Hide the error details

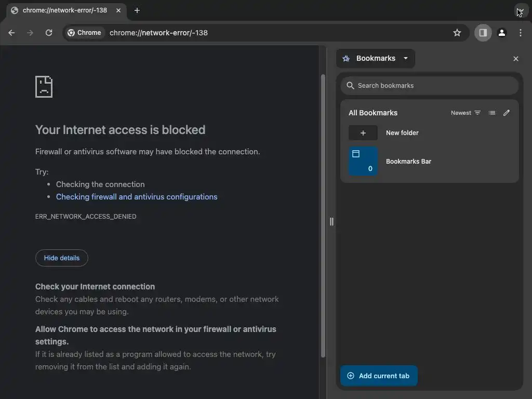(x=62, y=258)
